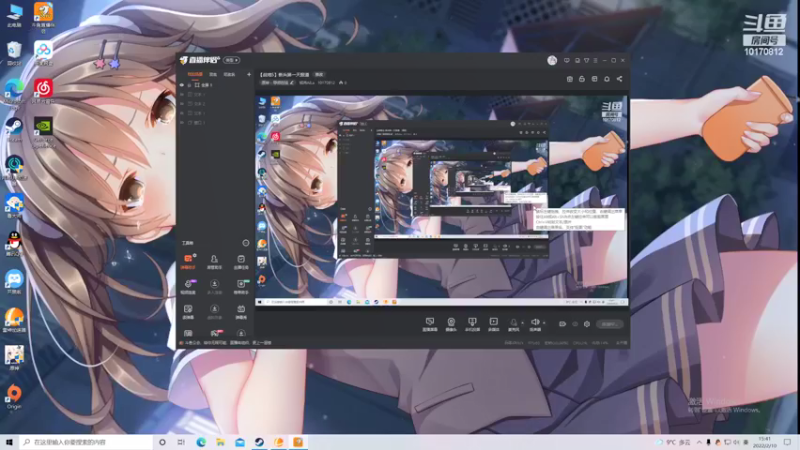Open the toolbox tool with the red badge
800x450 pixels.
coord(215,334)
